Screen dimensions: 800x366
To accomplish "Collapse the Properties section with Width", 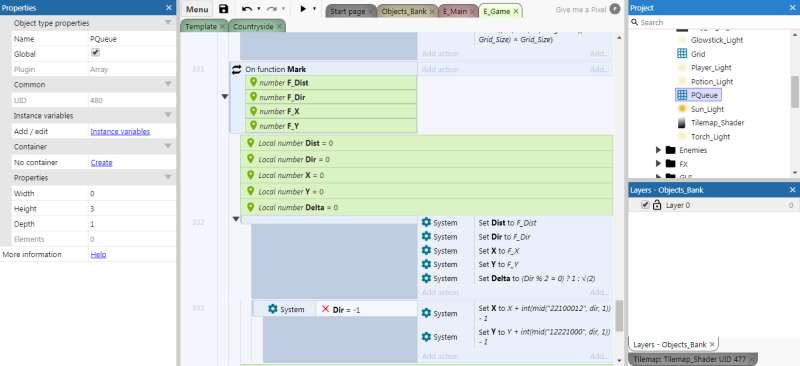I will 168,178.
